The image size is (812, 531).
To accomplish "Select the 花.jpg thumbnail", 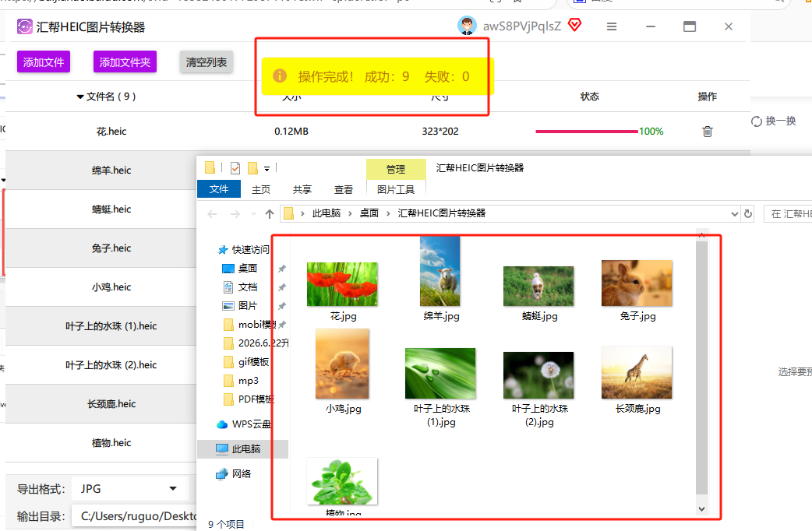I will [x=342, y=284].
